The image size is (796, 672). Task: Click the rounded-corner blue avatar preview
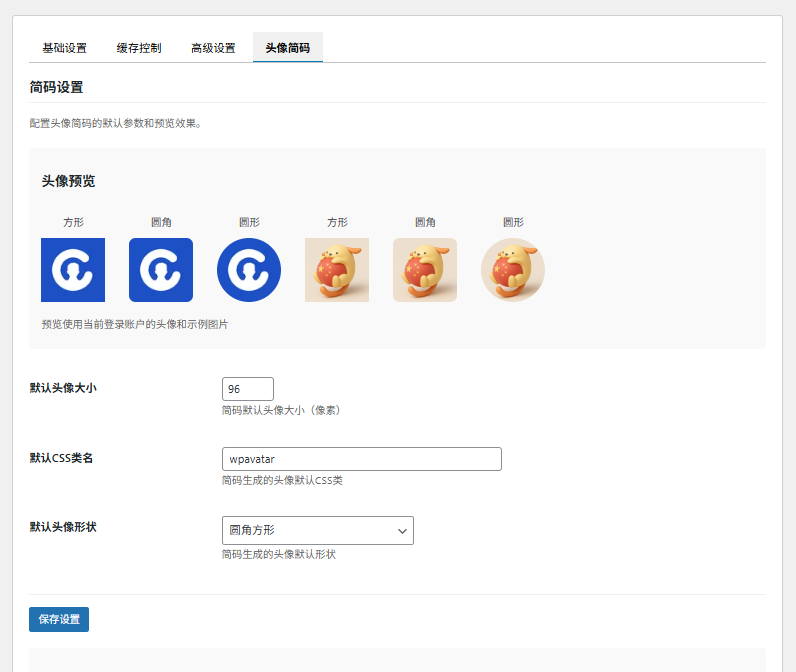click(161, 270)
